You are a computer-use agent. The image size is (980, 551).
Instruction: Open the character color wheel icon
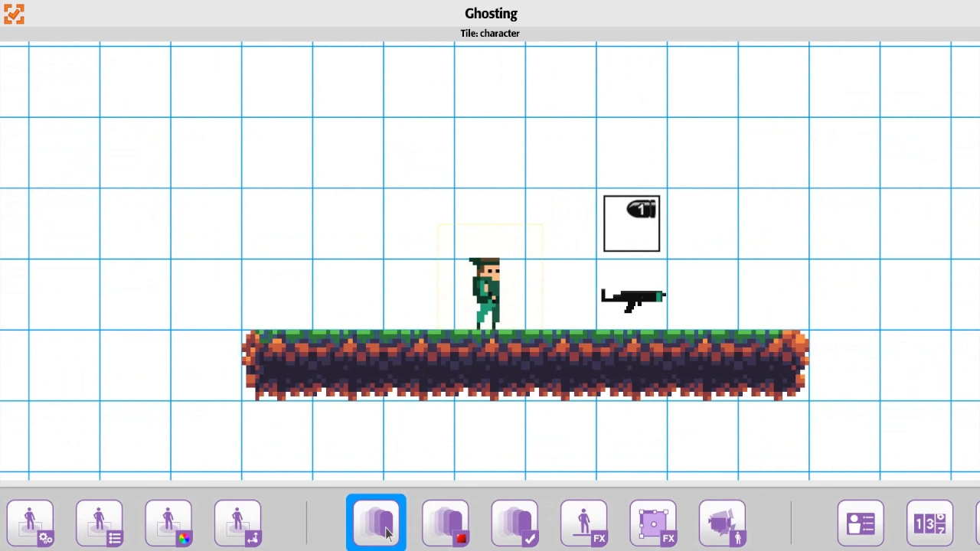click(168, 523)
